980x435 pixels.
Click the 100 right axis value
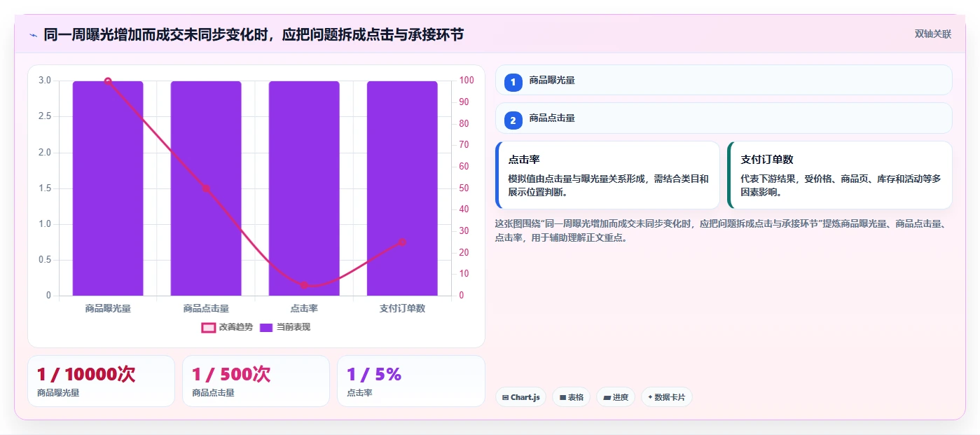coord(467,81)
